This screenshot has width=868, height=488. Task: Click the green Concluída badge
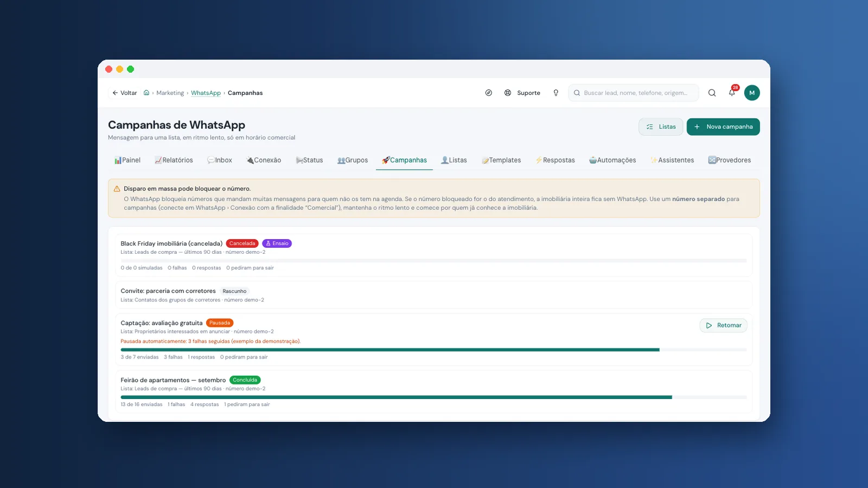245,380
